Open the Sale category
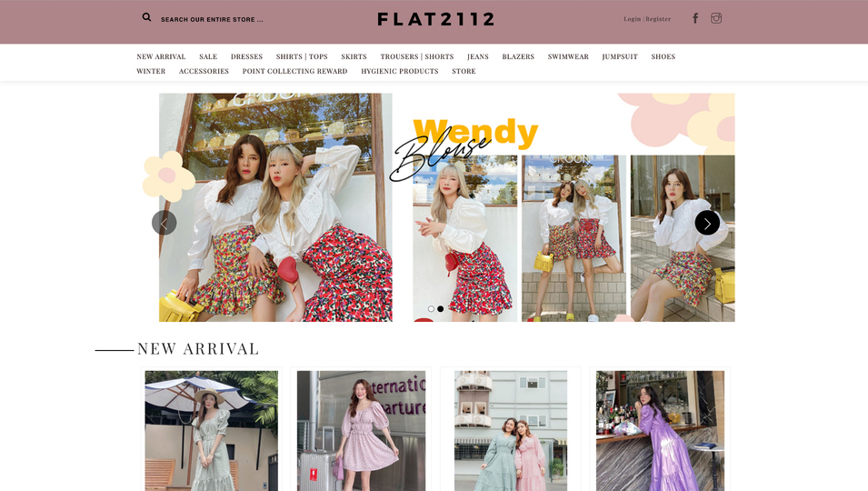868x491 pixels. point(208,56)
